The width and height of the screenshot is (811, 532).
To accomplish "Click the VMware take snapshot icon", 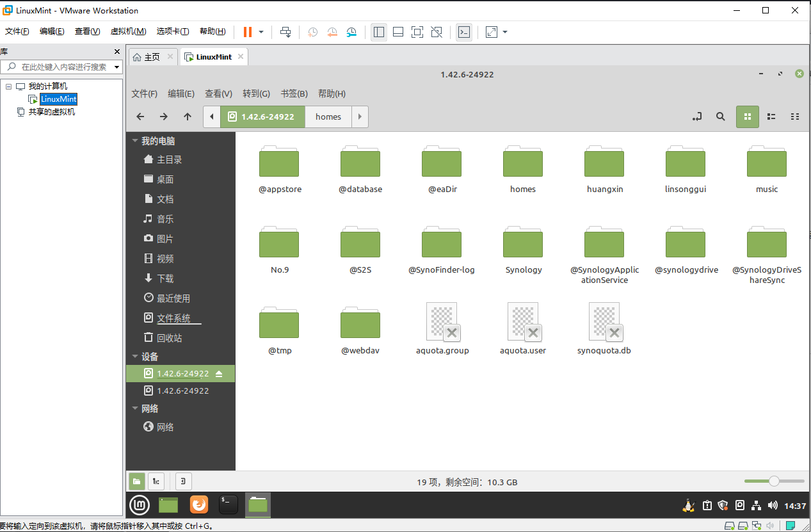I will (312, 32).
